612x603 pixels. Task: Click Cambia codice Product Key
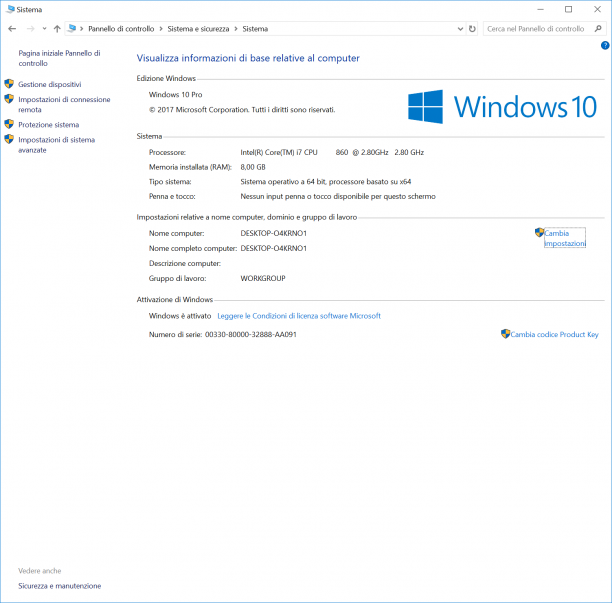click(555, 334)
